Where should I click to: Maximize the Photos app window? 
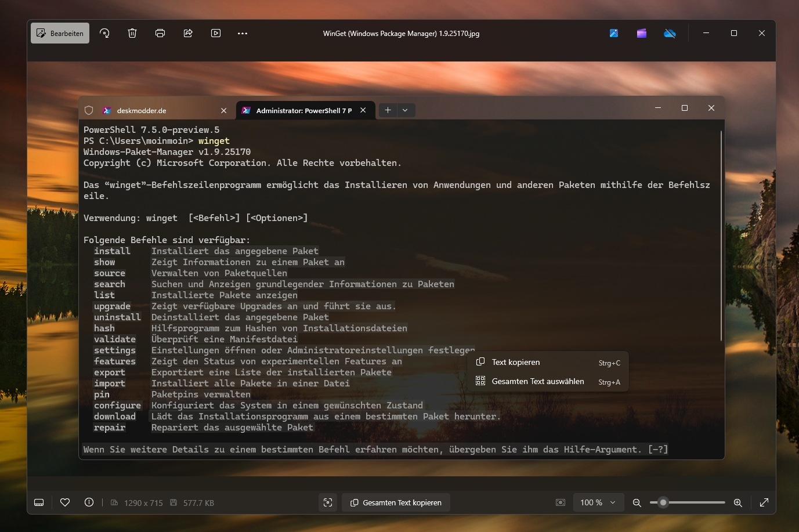(734, 33)
